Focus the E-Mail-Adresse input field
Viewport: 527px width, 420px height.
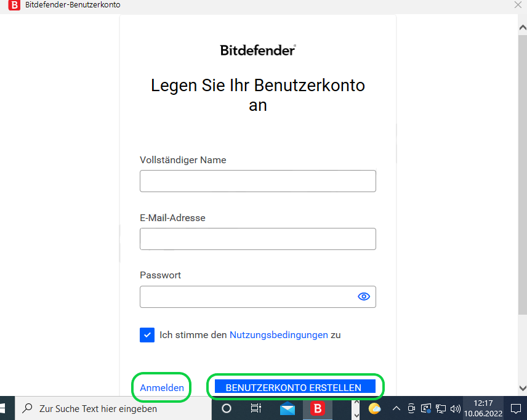pos(258,239)
